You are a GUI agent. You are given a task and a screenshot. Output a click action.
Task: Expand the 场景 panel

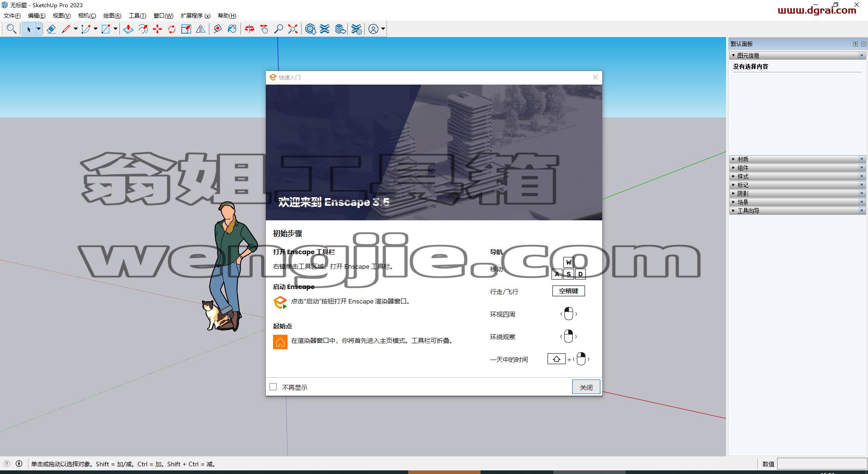pyautogui.click(x=733, y=202)
